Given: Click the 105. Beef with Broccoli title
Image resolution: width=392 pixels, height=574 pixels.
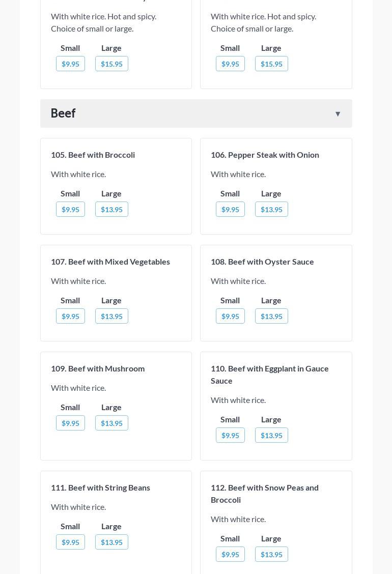Looking at the screenshot, I should [93, 155].
